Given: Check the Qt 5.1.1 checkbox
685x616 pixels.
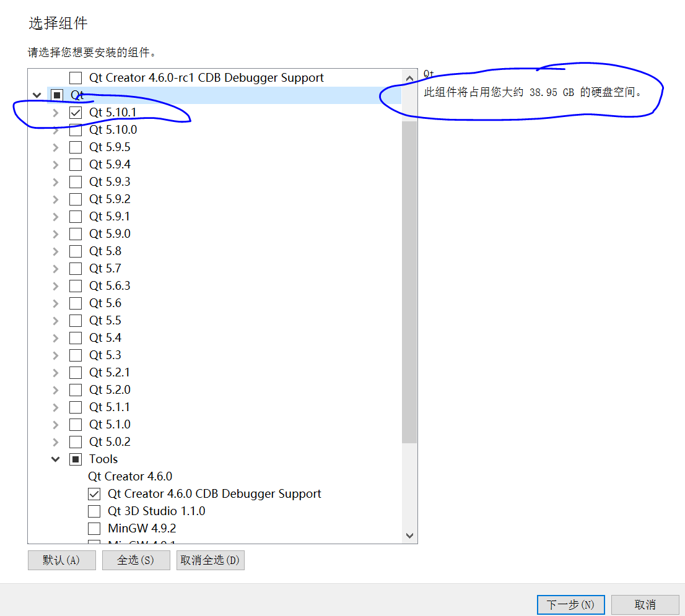Looking at the screenshot, I should point(76,407).
